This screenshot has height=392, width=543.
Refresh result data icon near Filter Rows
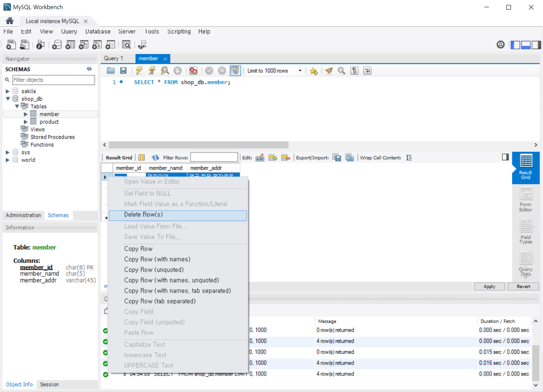pyautogui.click(x=155, y=157)
